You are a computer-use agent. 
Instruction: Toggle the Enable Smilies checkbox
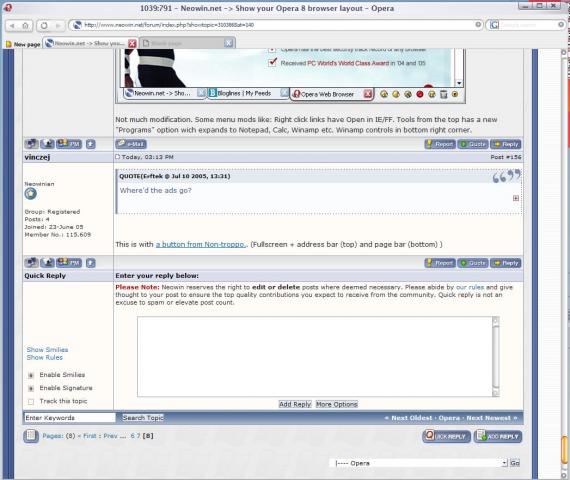point(31,375)
